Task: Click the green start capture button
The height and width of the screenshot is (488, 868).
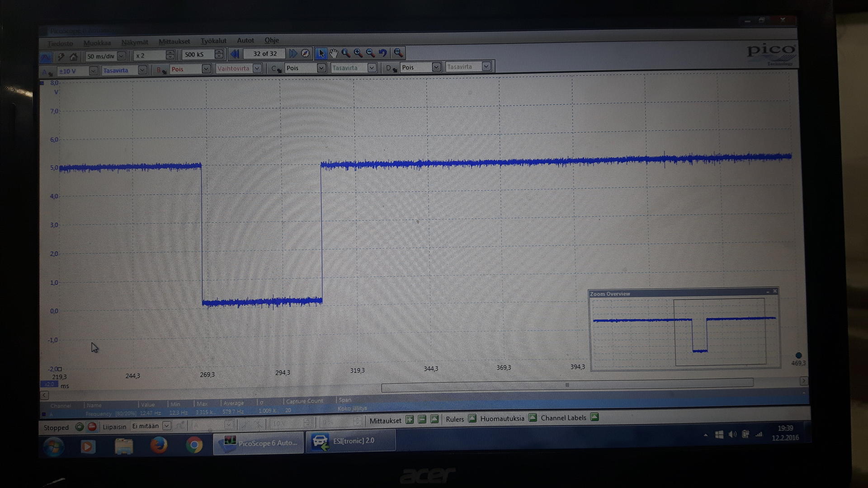Action: click(x=80, y=427)
